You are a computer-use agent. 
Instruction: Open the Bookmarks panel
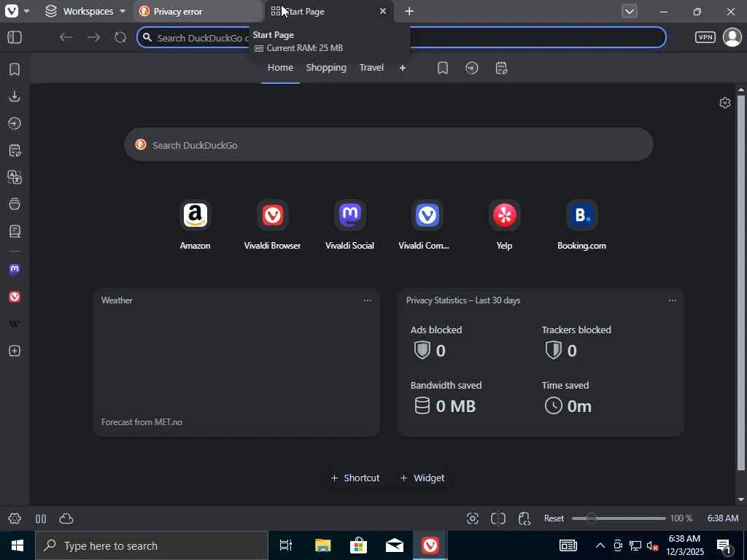[x=15, y=69]
